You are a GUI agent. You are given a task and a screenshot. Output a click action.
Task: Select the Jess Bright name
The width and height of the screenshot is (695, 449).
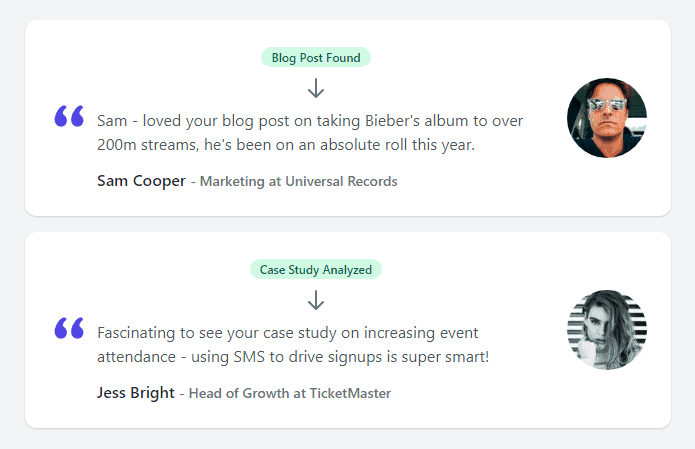click(136, 393)
